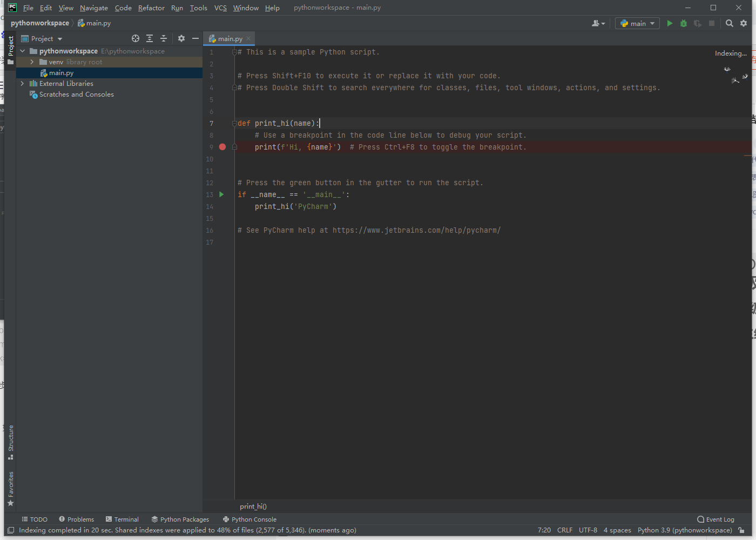Click print_hi() breadcrumb below editor

(x=253, y=507)
